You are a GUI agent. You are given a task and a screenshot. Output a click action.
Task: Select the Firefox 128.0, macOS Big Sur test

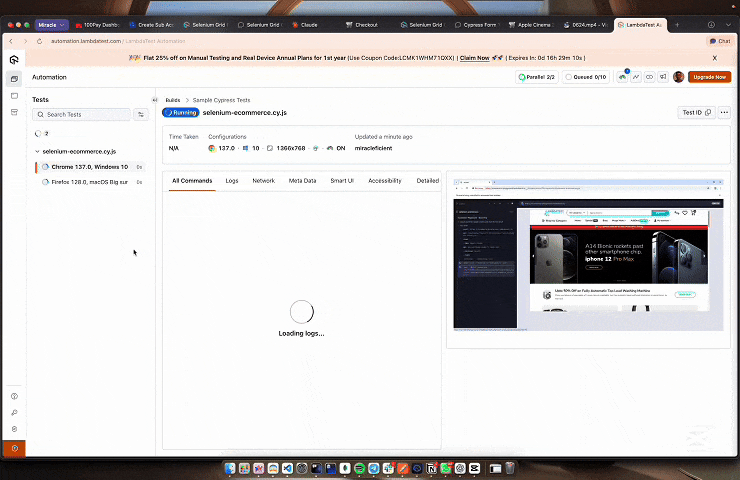[x=90, y=183]
